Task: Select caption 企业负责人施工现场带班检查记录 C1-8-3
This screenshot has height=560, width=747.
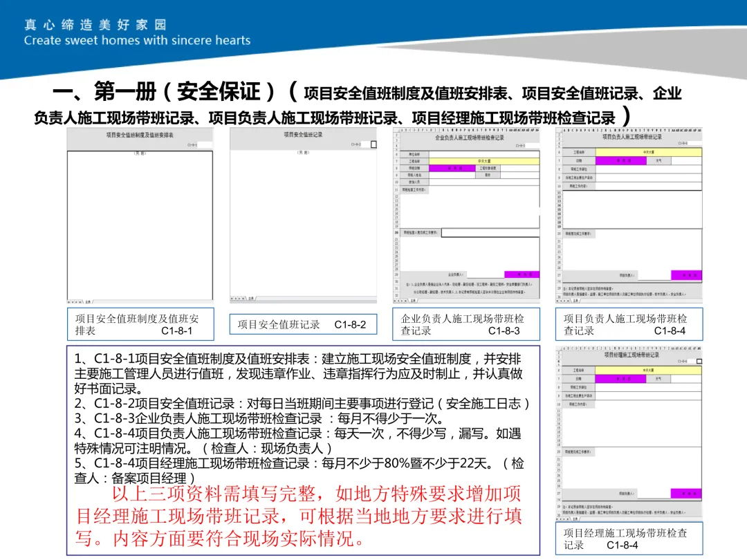Action: pos(466,324)
